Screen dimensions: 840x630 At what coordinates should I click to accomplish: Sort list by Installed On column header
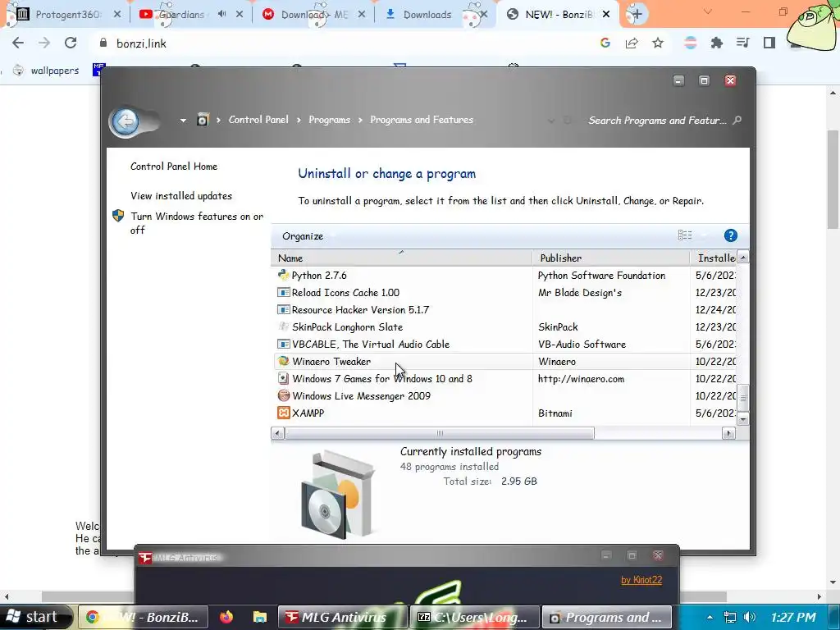[714, 258]
